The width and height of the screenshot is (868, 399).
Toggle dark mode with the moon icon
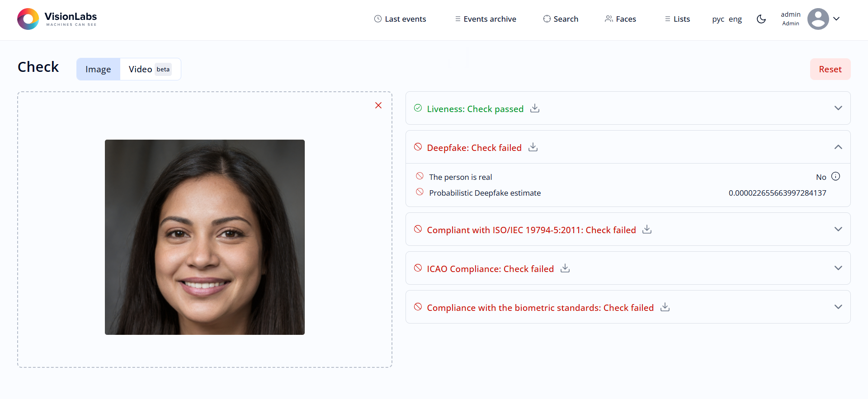(761, 19)
